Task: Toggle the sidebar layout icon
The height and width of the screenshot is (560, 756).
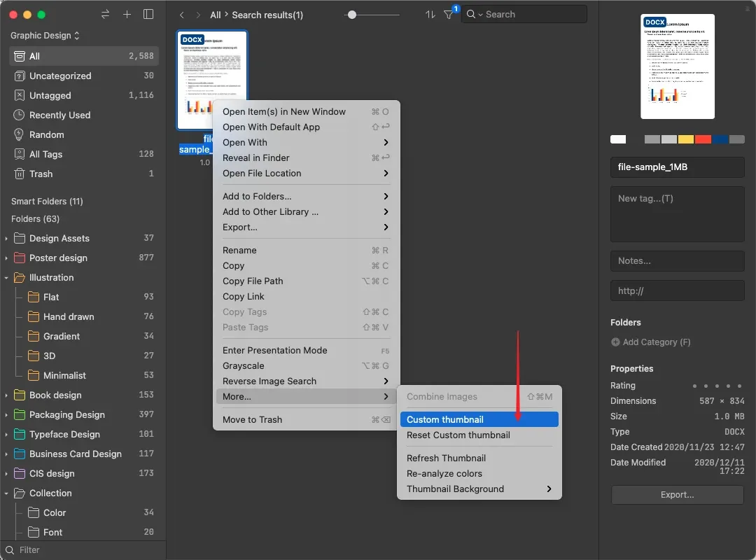Action: coord(148,15)
